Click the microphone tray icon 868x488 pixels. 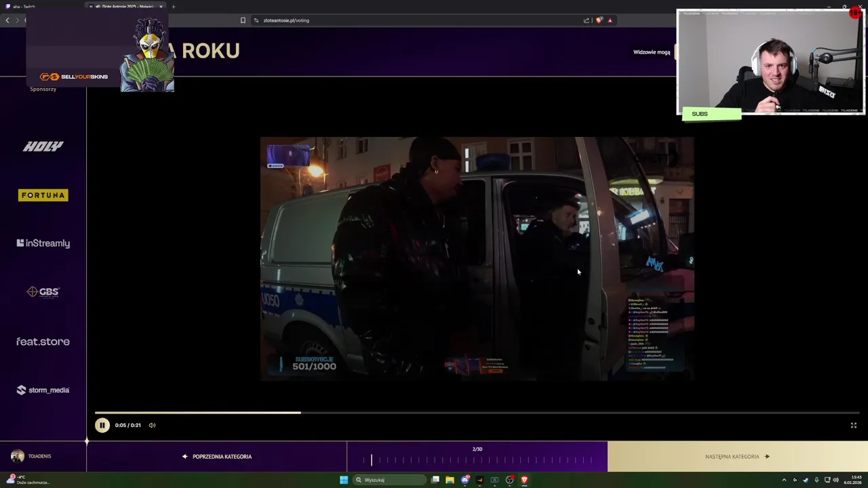[x=816, y=480]
